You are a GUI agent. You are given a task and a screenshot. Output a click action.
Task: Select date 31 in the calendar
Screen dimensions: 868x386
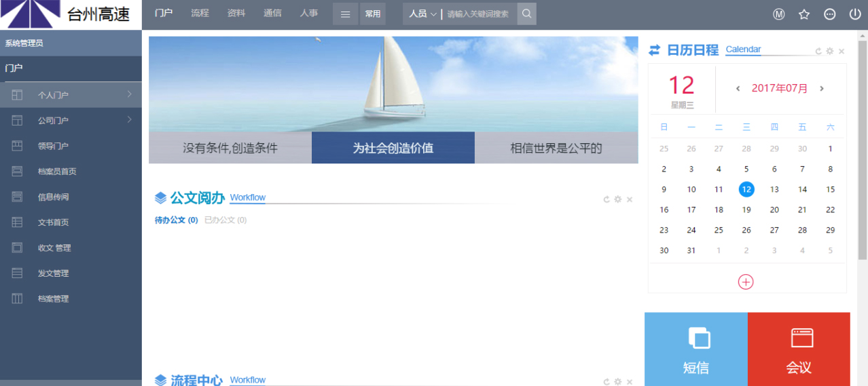coord(691,250)
